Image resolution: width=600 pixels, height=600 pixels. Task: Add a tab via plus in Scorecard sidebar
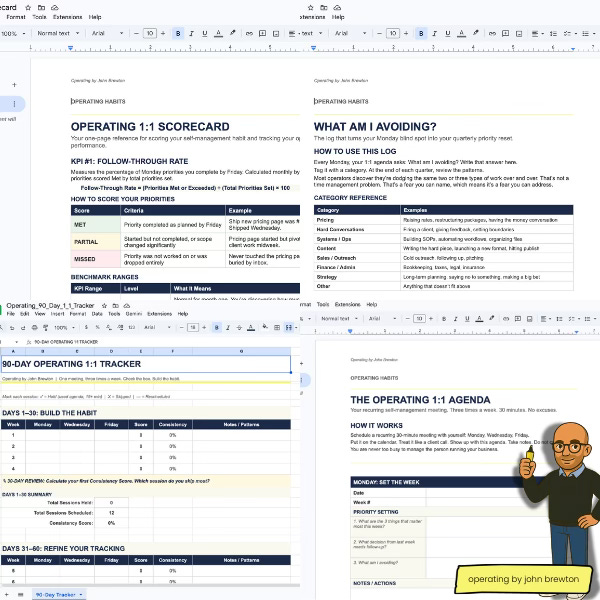(x=14, y=85)
